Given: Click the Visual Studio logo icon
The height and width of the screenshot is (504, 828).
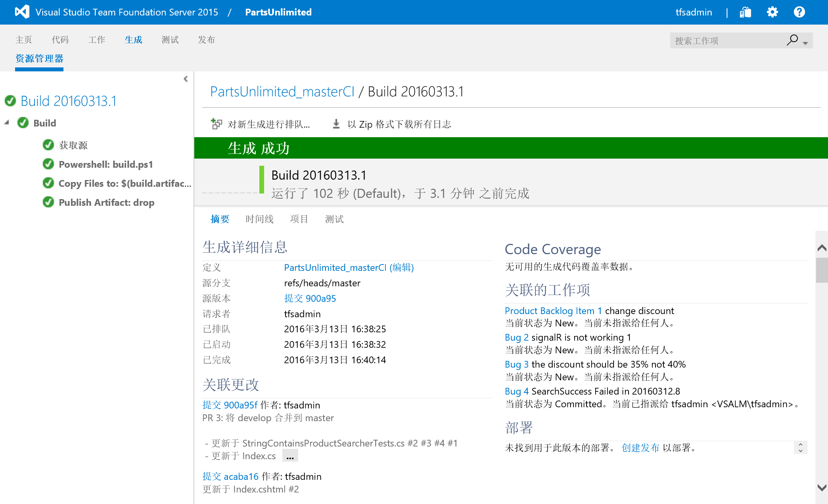Looking at the screenshot, I should pos(22,12).
